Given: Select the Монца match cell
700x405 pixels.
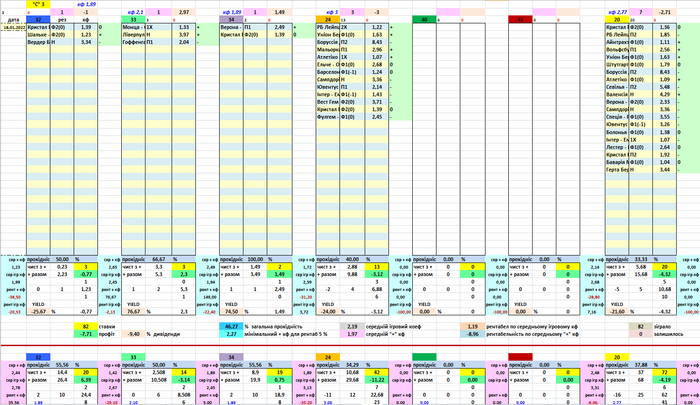Looking at the screenshot, I should pos(133,27).
